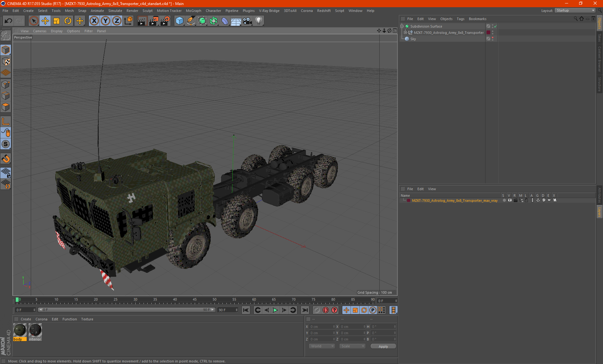Image resolution: width=603 pixels, height=364 pixels.
Task: Click the World coordinate dropdown
Action: [x=321, y=346]
